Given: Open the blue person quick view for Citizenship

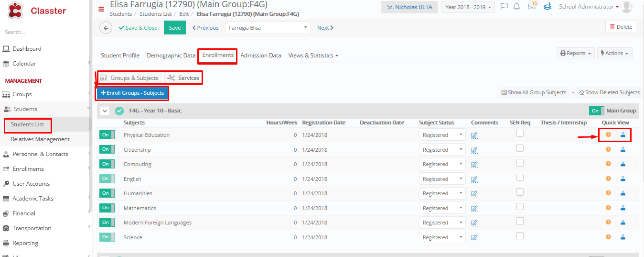Looking at the screenshot, I should point(623,149).
